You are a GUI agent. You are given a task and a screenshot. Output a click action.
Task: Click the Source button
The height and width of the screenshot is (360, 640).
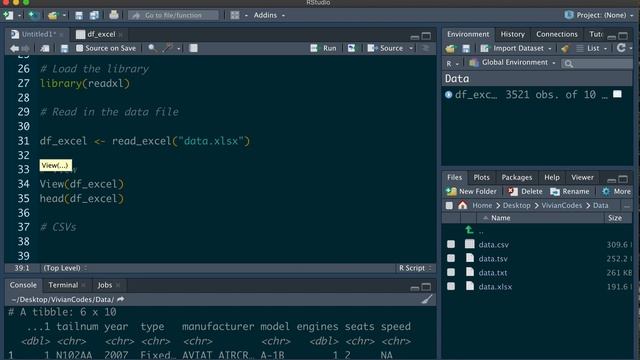point(386,48)
